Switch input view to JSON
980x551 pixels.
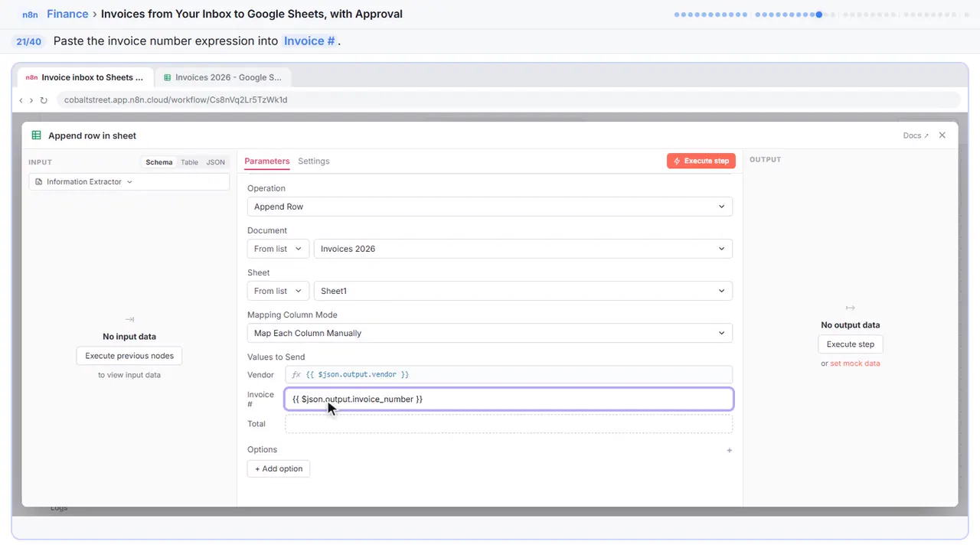click(216, 162)
